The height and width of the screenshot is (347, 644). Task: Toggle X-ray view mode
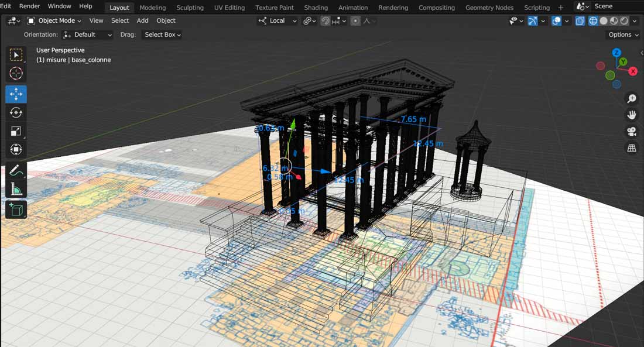coord(580,20)
